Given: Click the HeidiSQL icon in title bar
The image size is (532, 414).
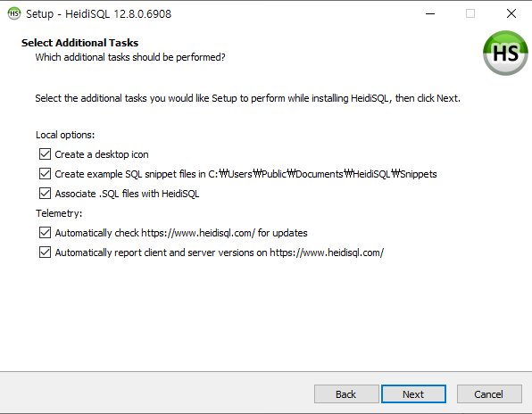Looking at the screenshot, I should point(14,13).
